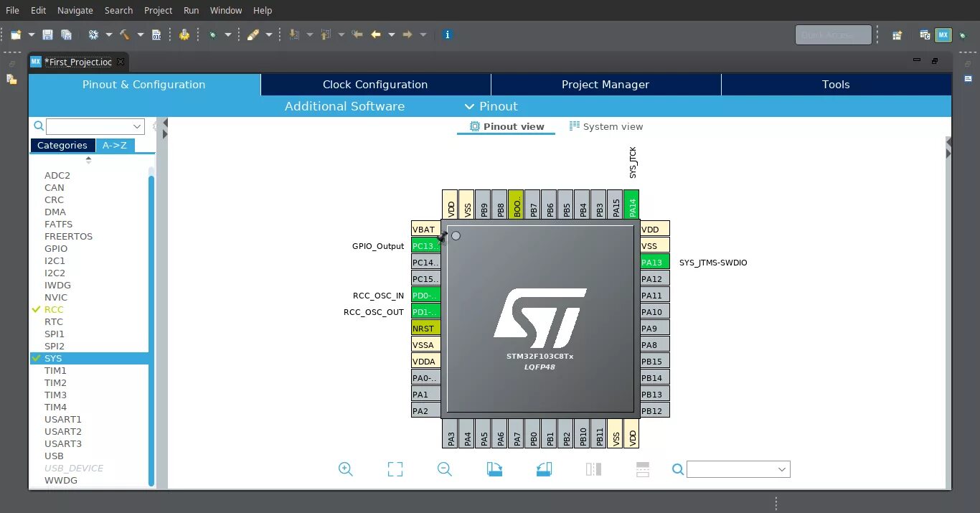Click the yellow Back arrow in the toolbar

pos(376,34)
